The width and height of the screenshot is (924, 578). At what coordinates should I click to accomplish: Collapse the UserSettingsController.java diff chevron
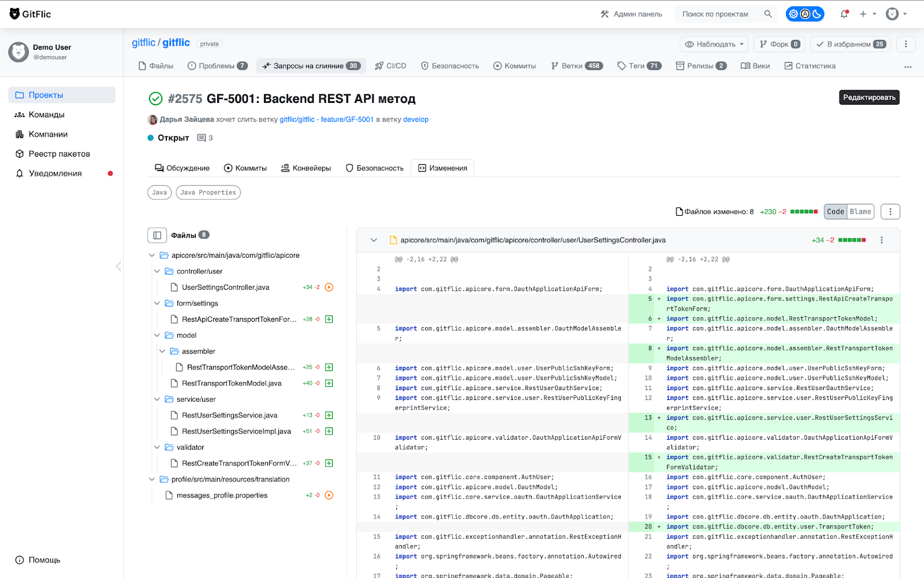(374, 240)
